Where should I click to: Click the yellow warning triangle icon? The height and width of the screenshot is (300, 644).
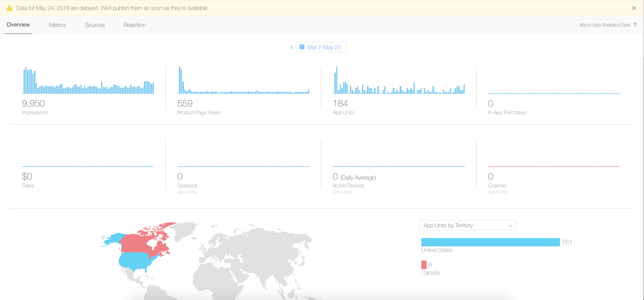(9, 8)
